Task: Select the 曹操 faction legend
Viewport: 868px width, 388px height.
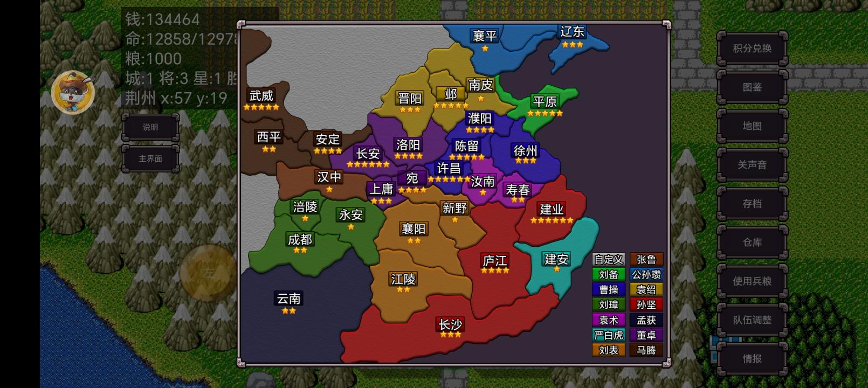Action: click(609, 290)
